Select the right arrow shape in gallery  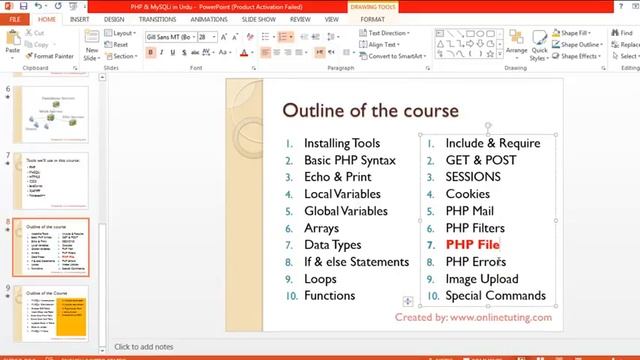tap(470, 44)
